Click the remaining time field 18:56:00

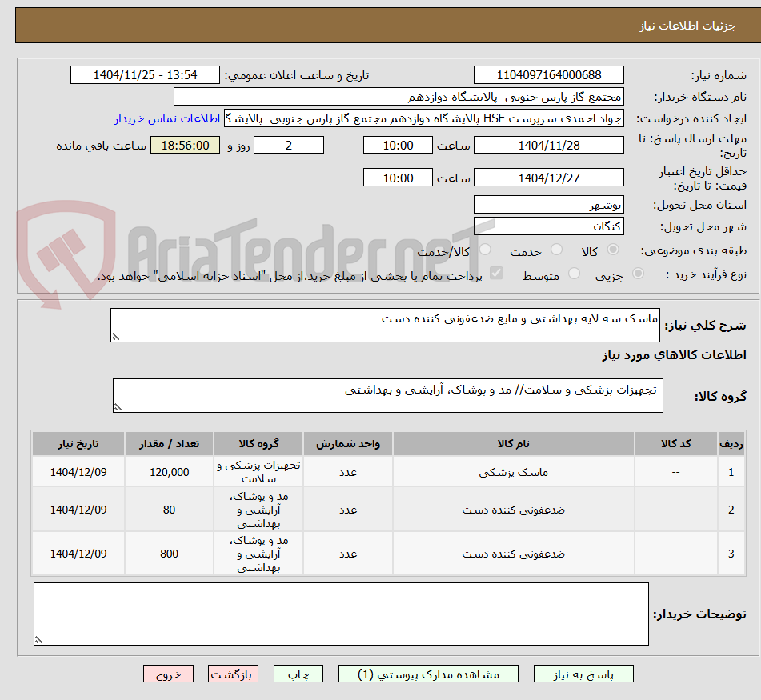tap(185, 145)
